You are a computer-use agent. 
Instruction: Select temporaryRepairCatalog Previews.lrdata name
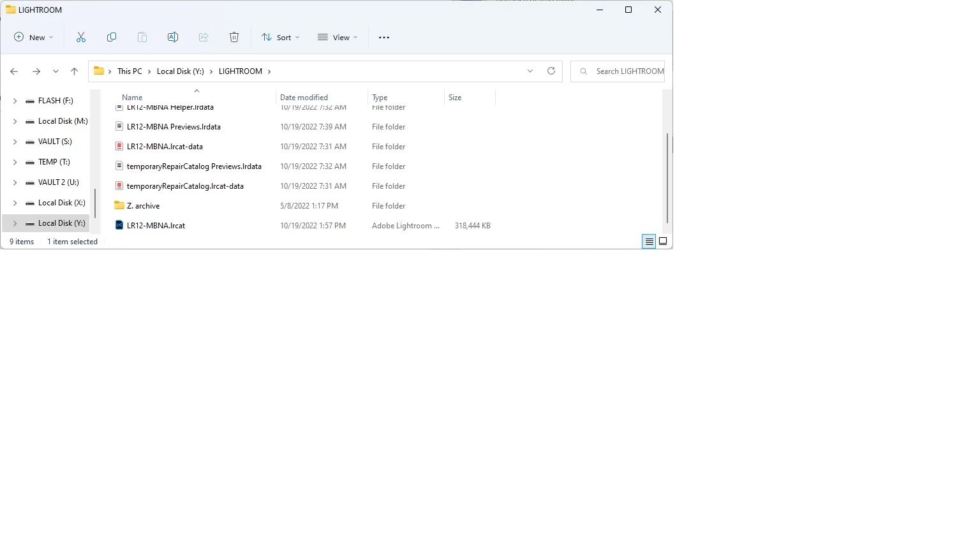tap(194, 166)
